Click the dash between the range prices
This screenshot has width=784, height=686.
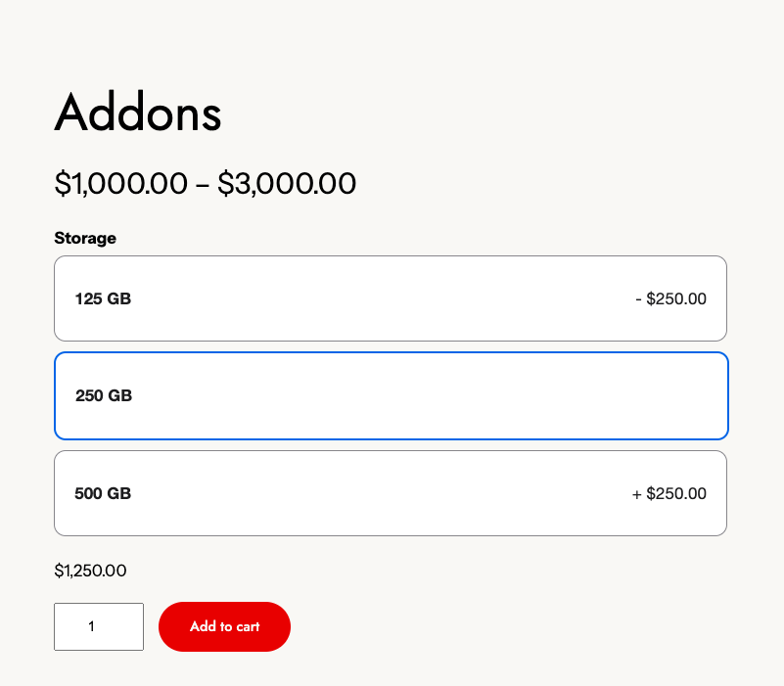point(203,184)
